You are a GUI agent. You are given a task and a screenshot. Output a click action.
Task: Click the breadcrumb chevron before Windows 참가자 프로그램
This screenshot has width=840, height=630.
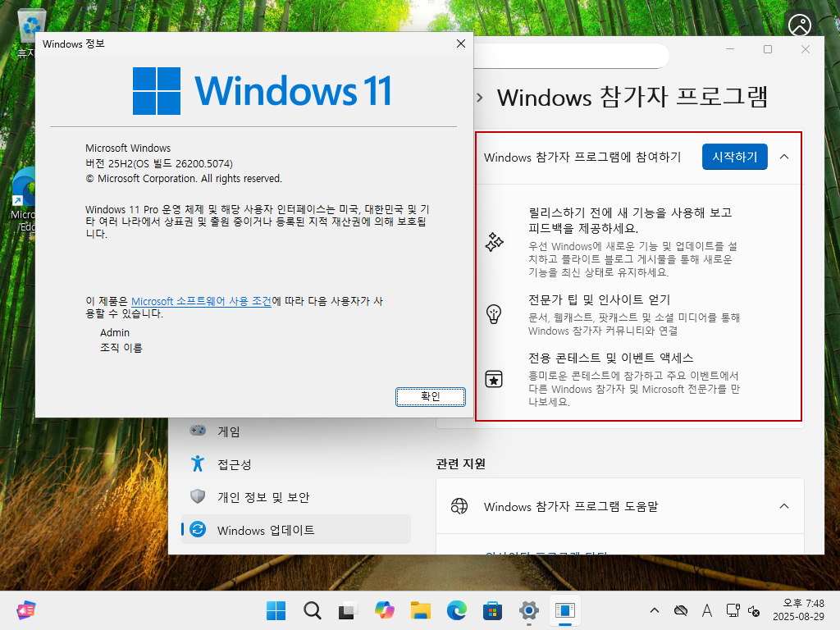click(x=480, y=98)
